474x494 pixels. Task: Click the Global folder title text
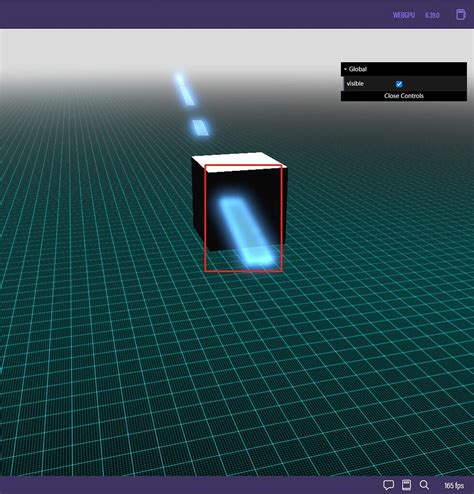[x=358, y=69]
